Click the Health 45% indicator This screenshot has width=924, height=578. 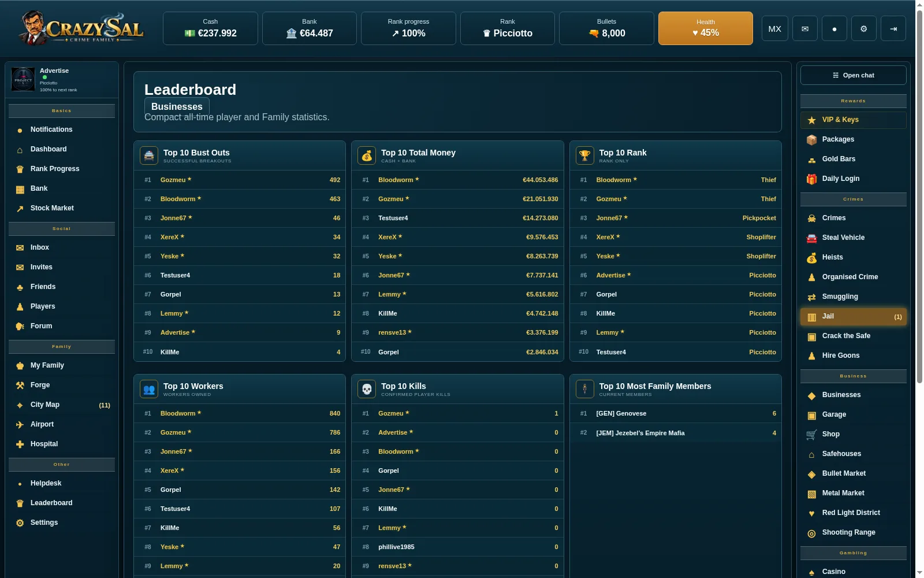705,28
